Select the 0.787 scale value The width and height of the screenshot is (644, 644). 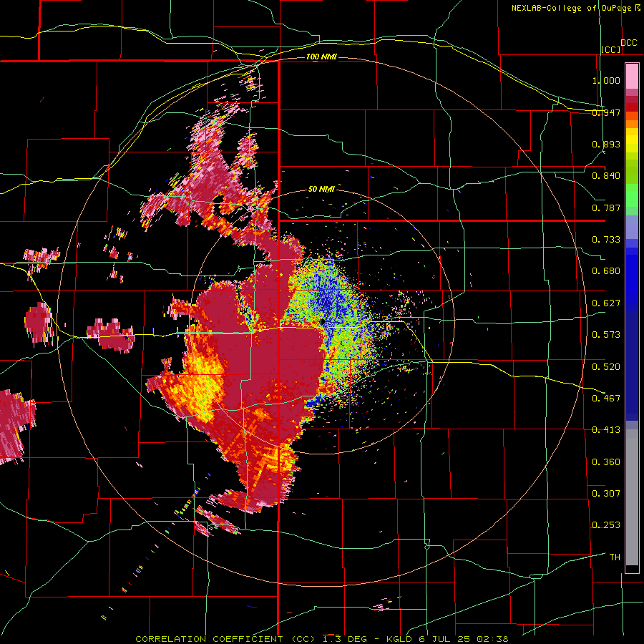[x=606, y=208]
